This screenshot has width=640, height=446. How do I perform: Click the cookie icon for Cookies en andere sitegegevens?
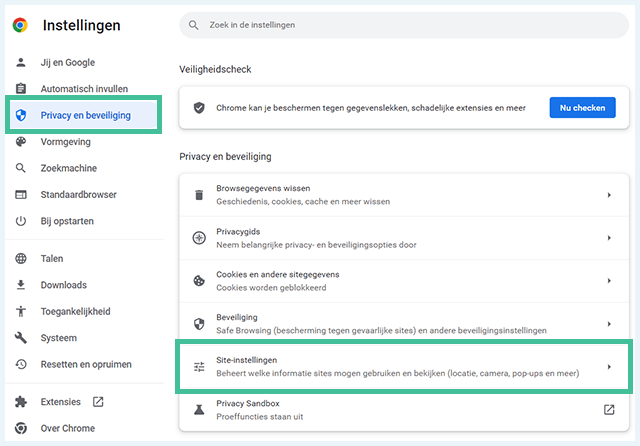pyautogui.click(x=199, y=281)
